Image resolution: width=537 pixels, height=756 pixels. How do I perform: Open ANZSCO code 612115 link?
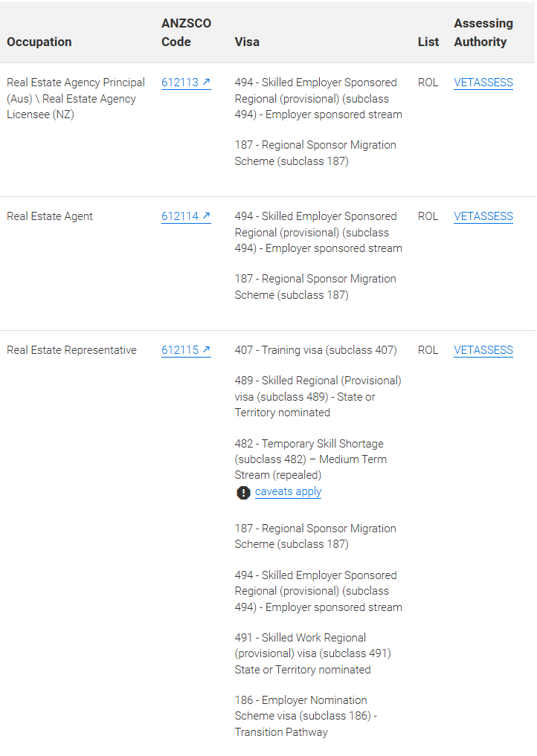(x=186, y=350)
